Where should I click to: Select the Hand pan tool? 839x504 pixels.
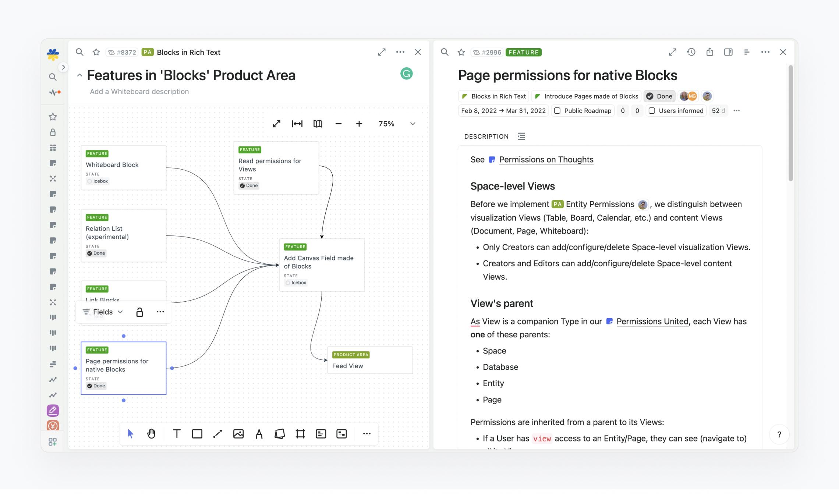[x=151, y=434]
